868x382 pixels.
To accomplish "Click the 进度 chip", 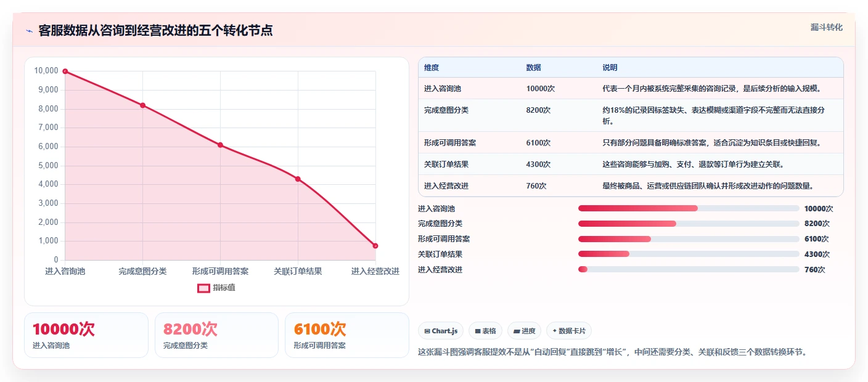I will click(524, 331).
